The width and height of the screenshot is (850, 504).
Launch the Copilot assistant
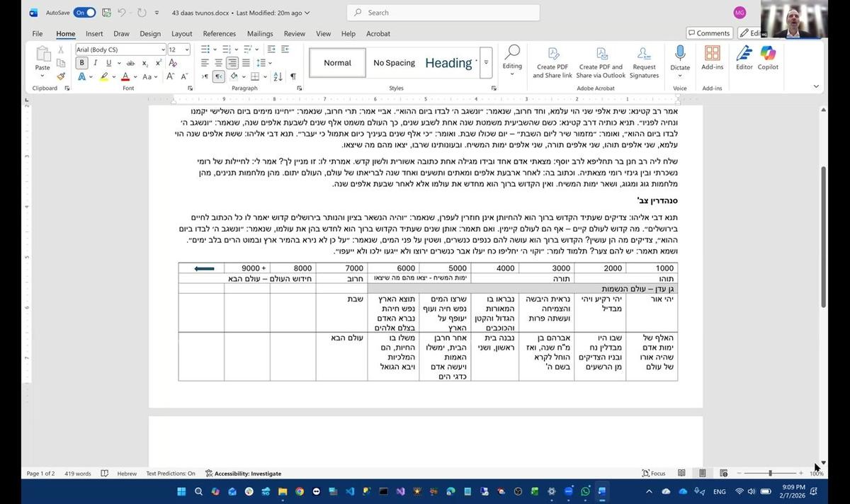tap(768, 58)
